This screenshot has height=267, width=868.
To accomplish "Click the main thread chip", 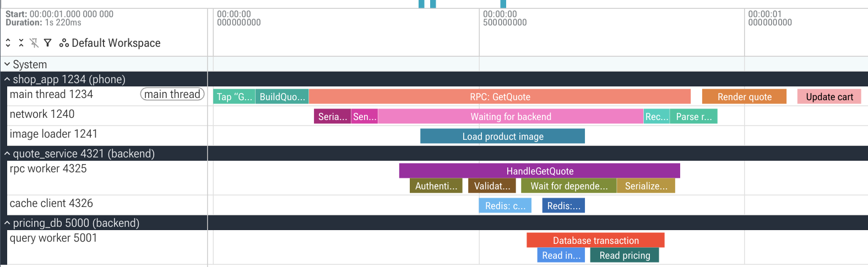I will (x=172, y=94).
